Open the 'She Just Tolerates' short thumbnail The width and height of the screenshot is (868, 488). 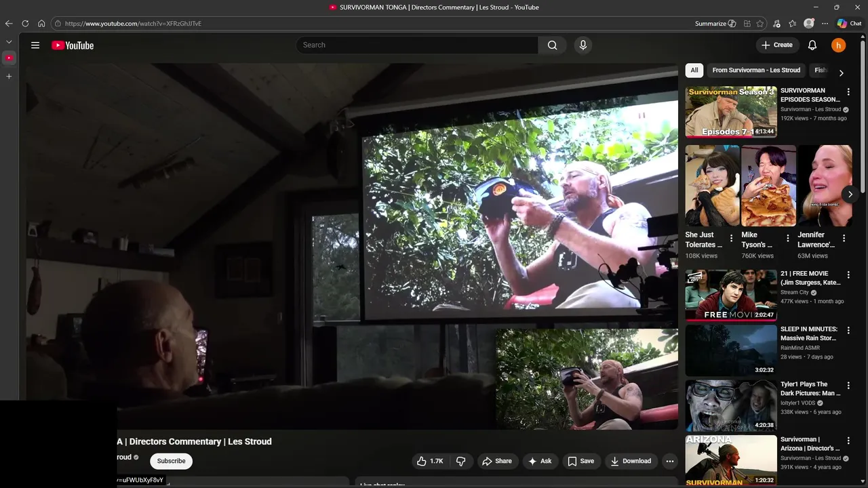713,186
